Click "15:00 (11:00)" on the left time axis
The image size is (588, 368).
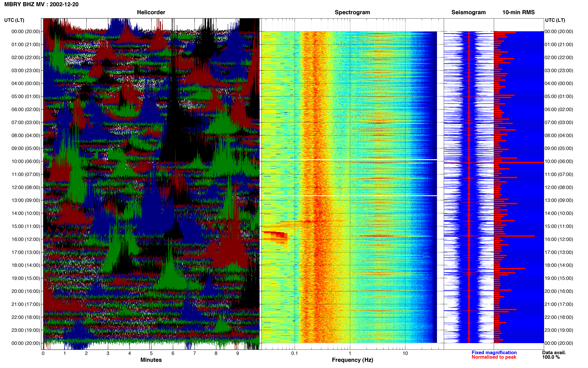26,226
